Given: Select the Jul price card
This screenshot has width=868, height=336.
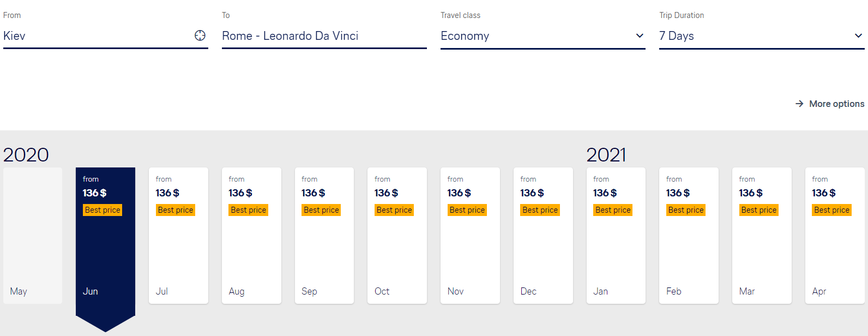Looking at the screenshot, I should click(x=178, y=236).
